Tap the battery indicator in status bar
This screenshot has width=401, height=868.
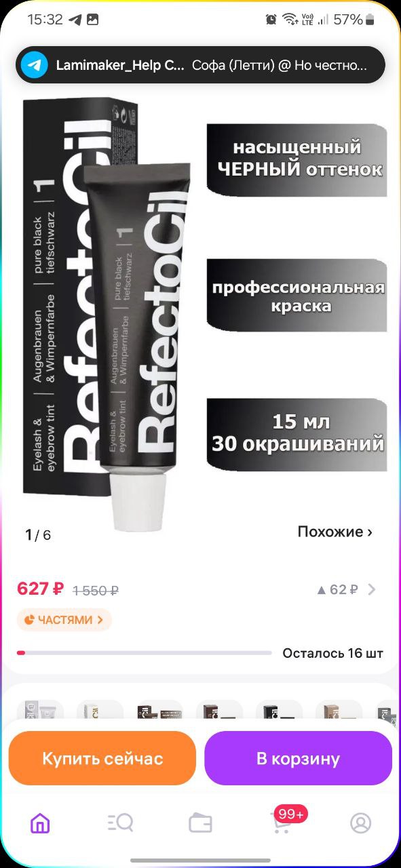click(370, 20)
